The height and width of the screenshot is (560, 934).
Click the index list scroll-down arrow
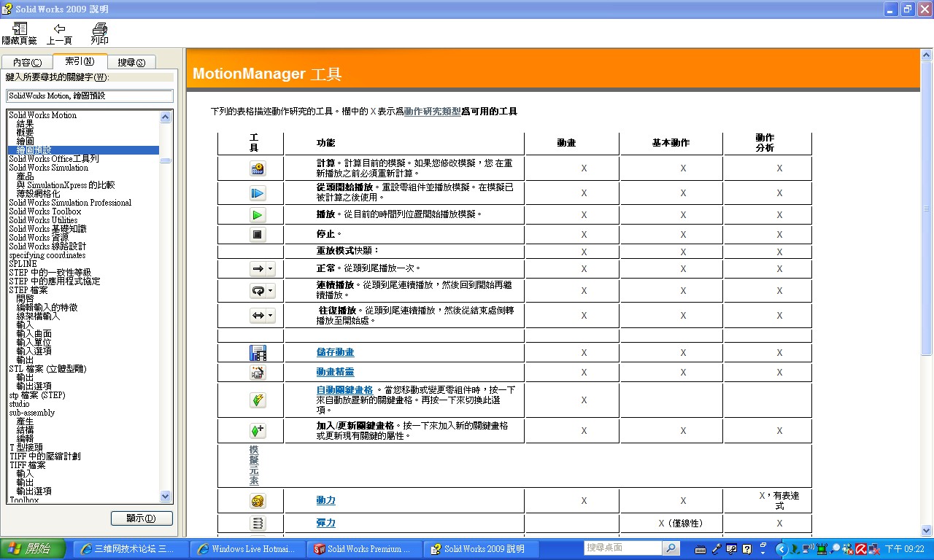coord(166,496)
